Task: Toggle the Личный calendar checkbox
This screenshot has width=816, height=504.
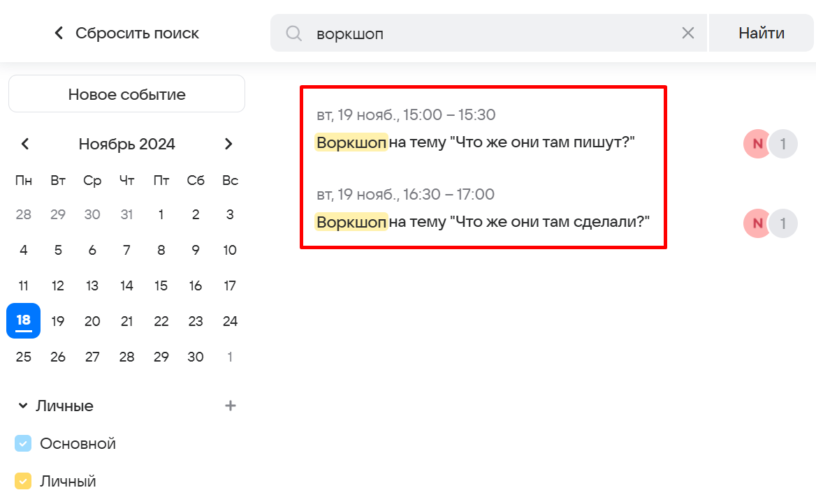Action: coord(23,481)
